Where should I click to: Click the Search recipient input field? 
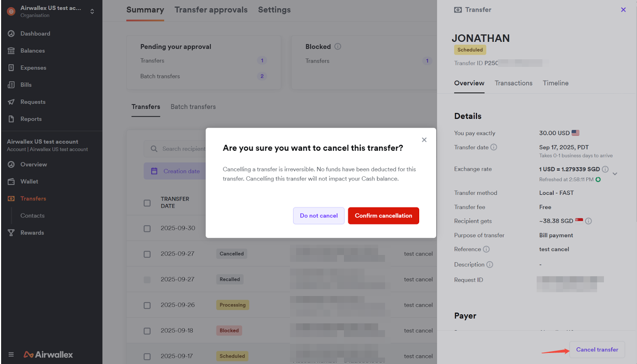pyautogui.click(x=183, y=149)
